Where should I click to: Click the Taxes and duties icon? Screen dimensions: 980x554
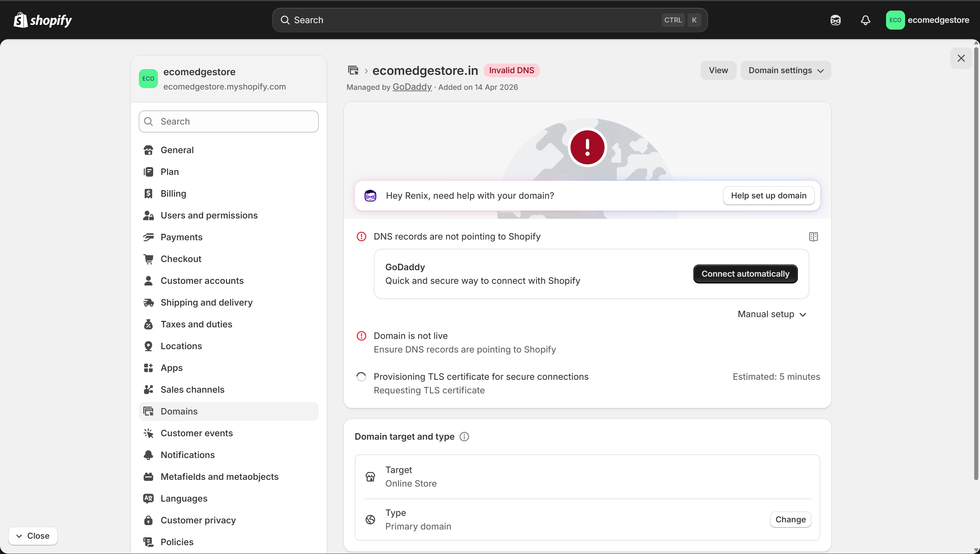(148, 324)
